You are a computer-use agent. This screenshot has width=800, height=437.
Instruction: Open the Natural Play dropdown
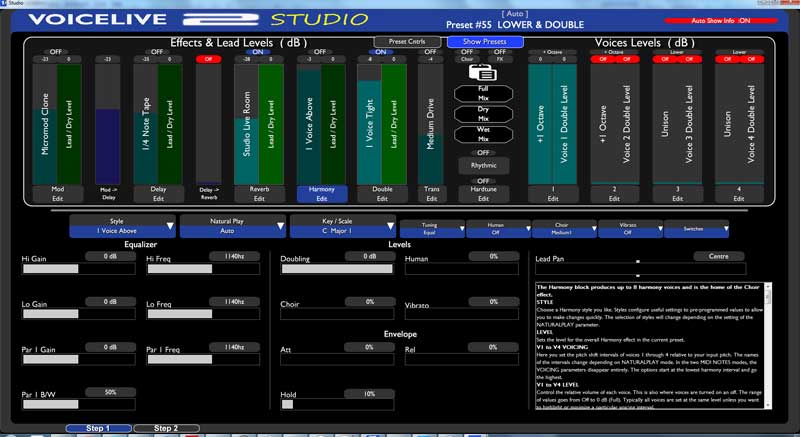[233, 226]
